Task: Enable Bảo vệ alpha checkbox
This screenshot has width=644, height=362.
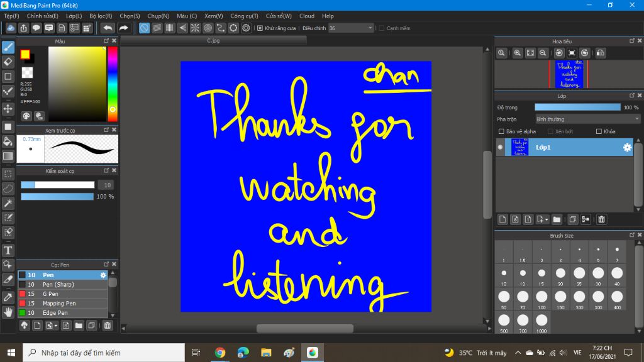Action: pyautogui.click(x=501, y=131)
